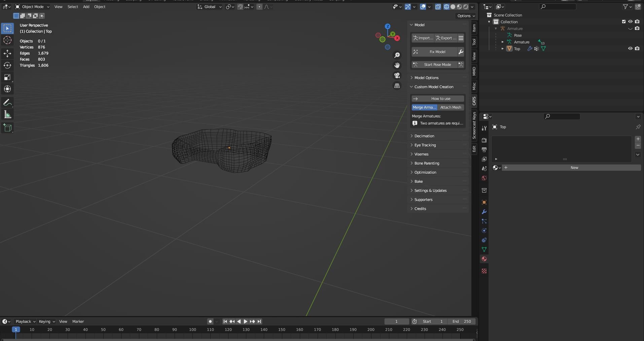
Task: Select the Measure ruler tool
Action: click(7, 115)
